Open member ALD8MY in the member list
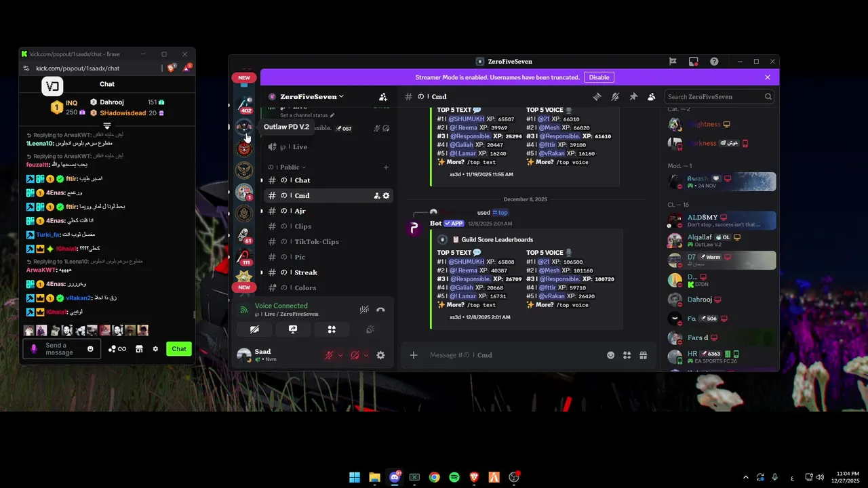 pos(722,221)
